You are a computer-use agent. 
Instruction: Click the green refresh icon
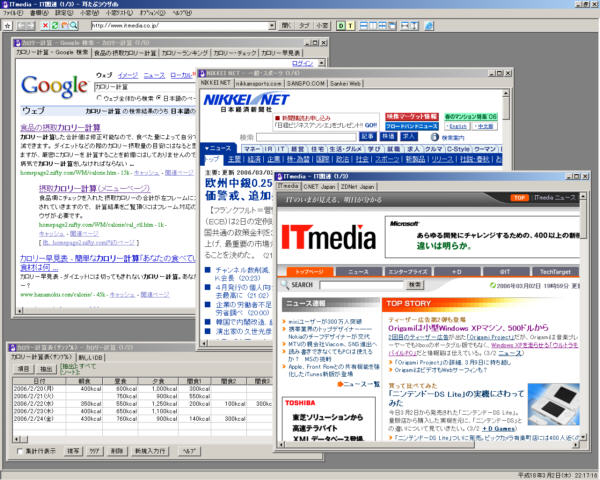55,26
